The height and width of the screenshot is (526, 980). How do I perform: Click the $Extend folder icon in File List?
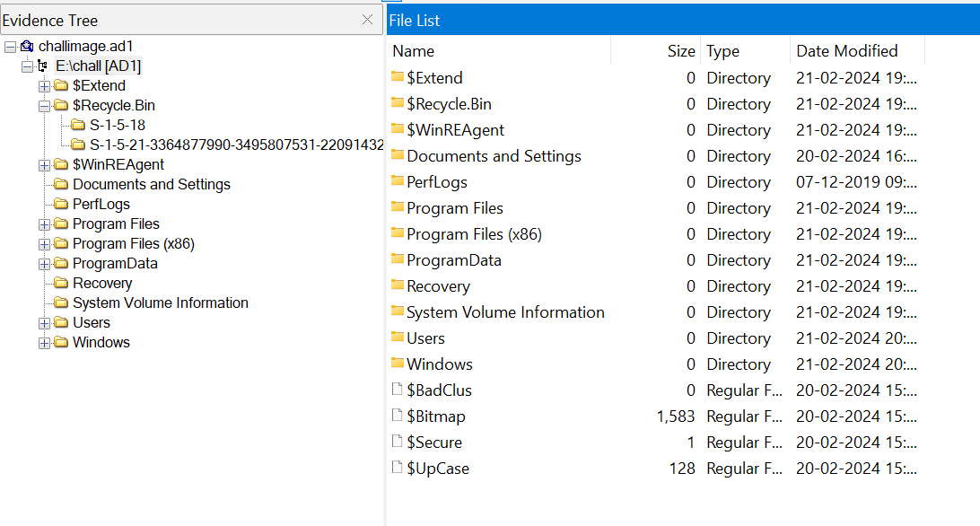click(x=398, y=77)
